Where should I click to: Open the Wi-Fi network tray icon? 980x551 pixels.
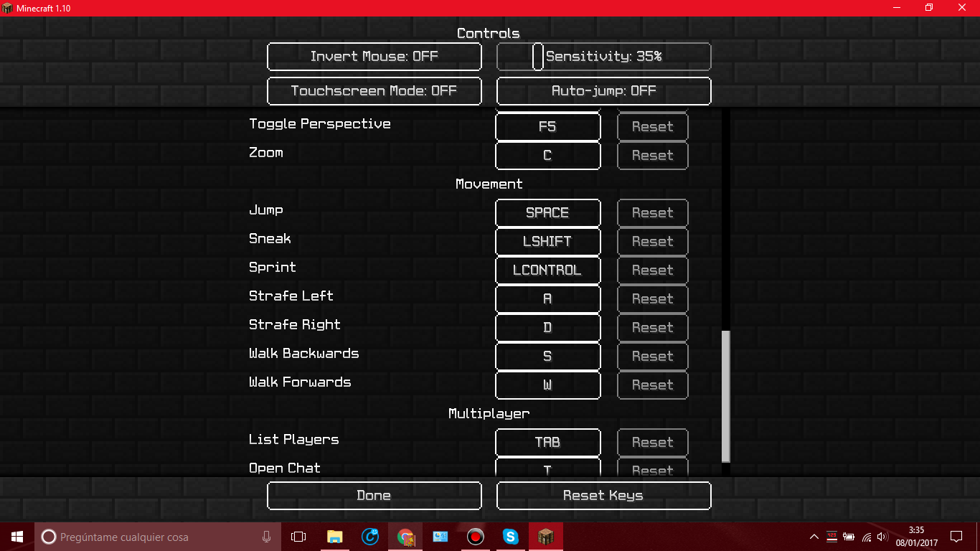(x=866, y=537)
